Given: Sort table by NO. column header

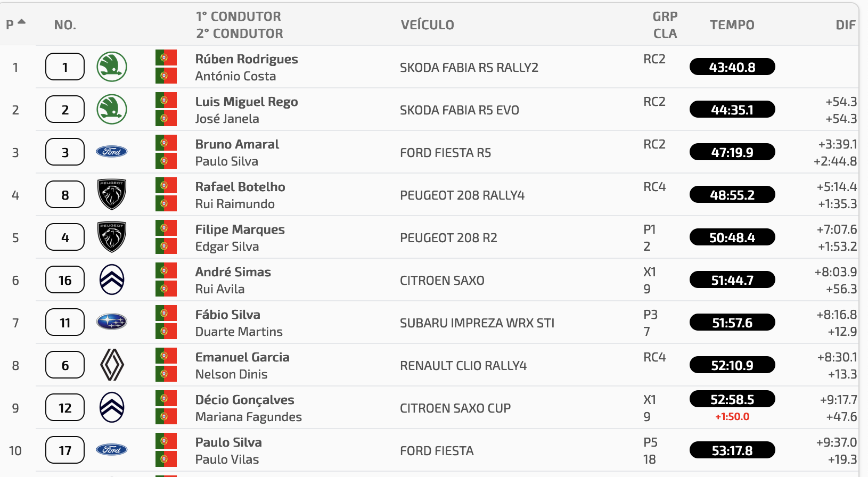Looking at the screenshot, I should [65, 25].
